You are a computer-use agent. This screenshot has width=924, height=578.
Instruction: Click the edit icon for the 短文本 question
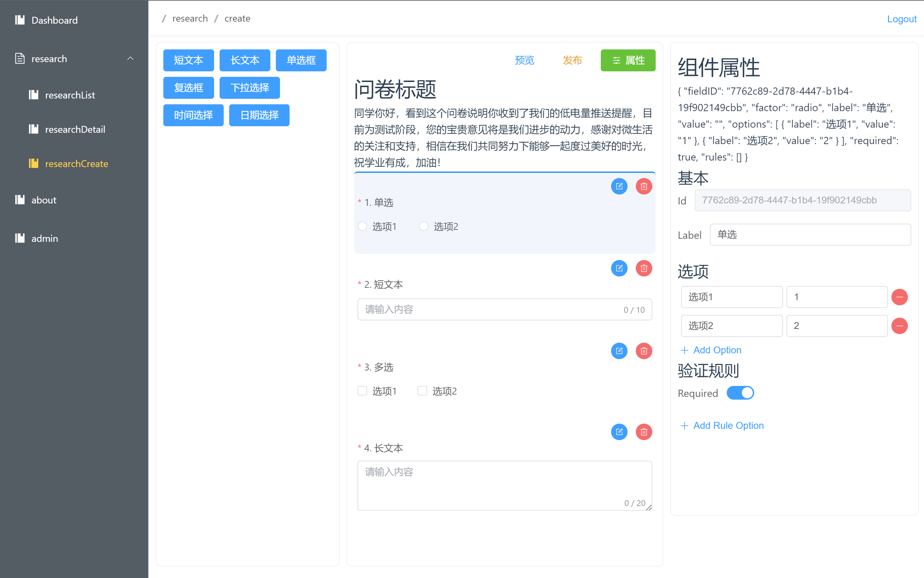[619, 268]
